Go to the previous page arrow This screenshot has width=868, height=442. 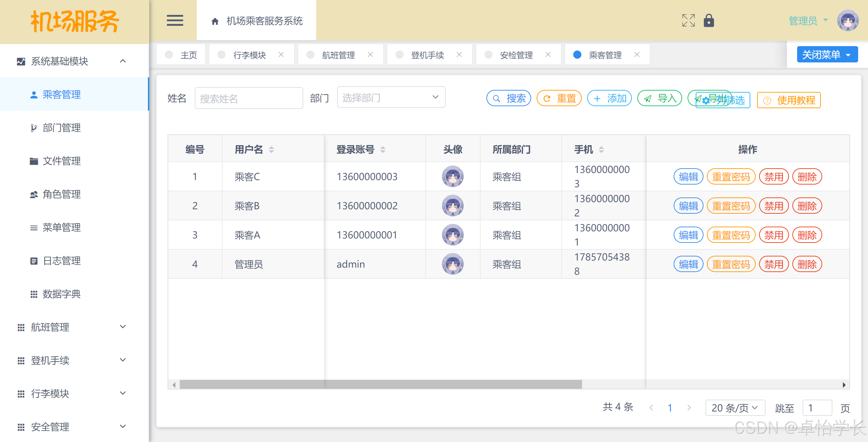[651, 408]
